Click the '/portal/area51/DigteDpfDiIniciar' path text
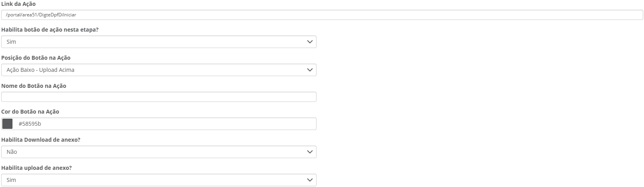The image size is (644, 187). coord(41,15)
